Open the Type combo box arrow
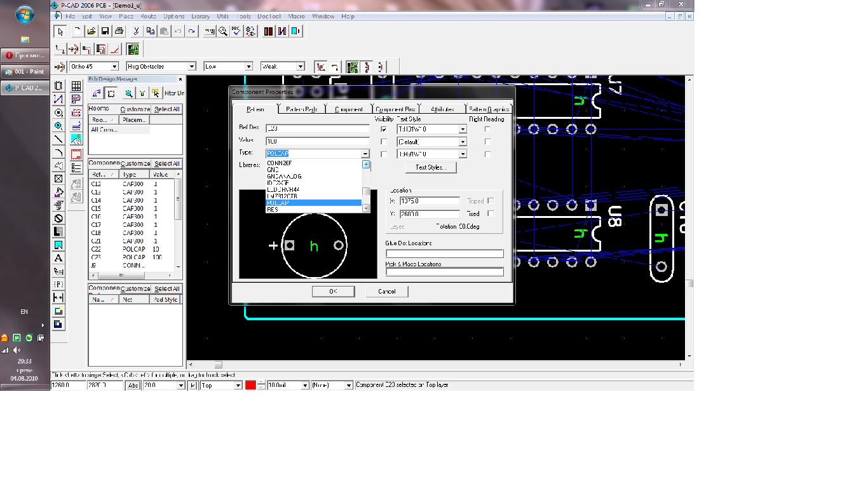The width and height of the screenshot is (868, 488). [x=365, y=154]
